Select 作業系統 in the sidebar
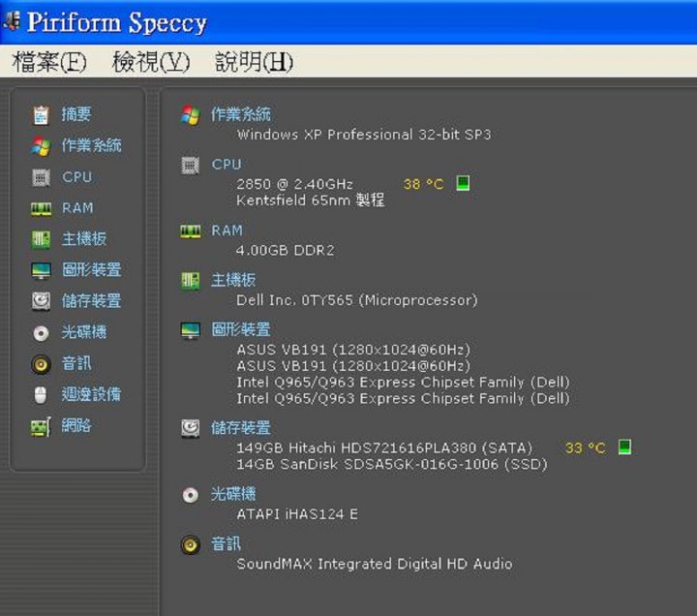The height and width of the screenshot is (616, 697). (91, 145)
